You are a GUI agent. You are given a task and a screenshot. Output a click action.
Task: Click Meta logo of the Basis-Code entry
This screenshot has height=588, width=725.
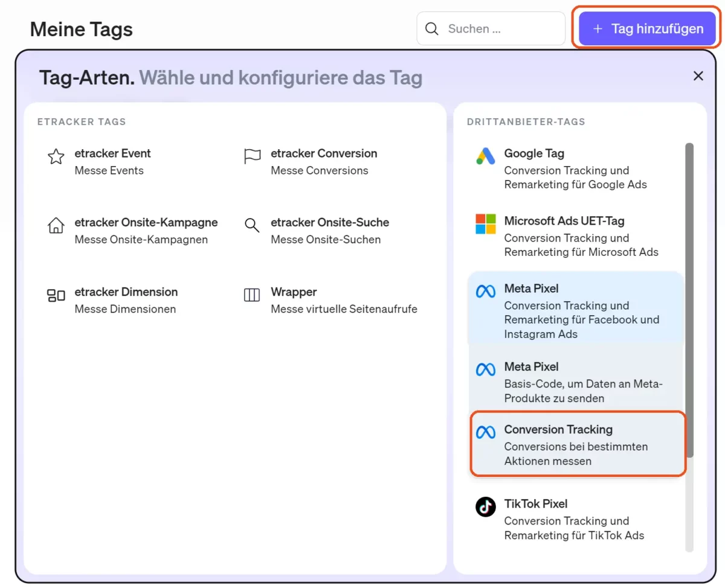tap(486, 369)
